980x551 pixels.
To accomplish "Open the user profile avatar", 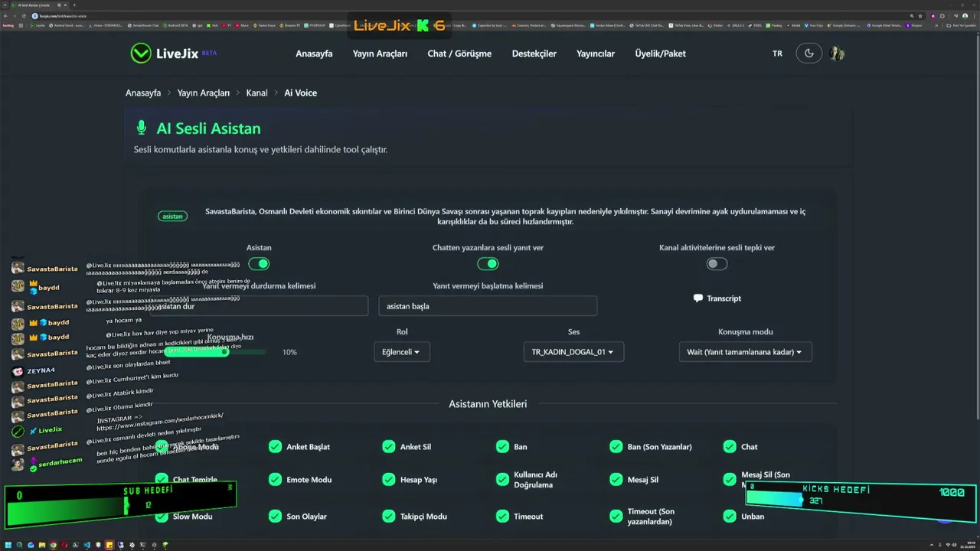I will 837,54.
